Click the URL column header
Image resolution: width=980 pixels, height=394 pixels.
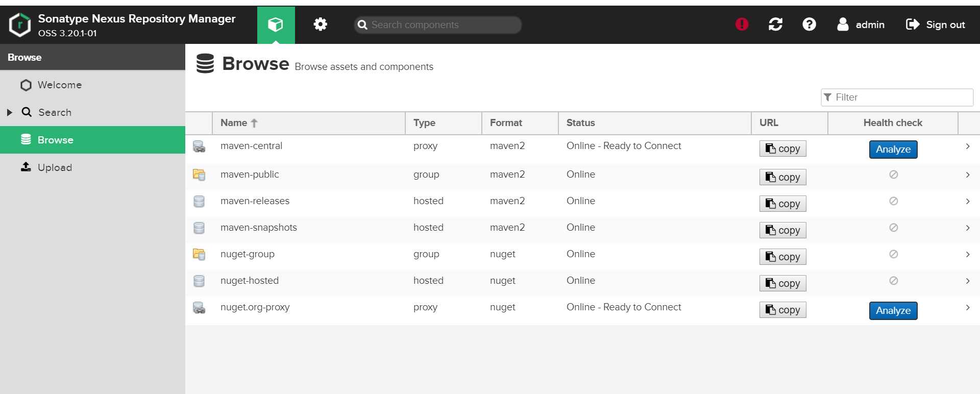point(790,122)
